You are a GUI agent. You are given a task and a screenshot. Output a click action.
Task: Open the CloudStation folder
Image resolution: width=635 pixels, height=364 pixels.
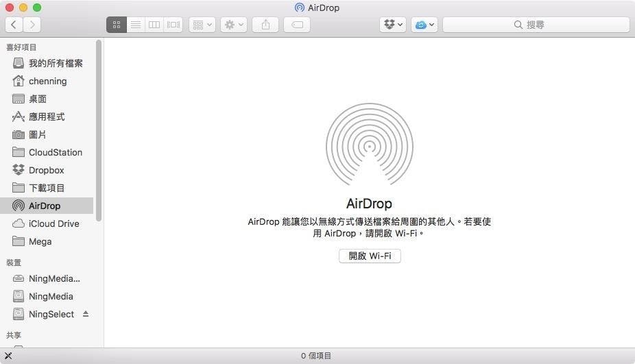[48, 152]
